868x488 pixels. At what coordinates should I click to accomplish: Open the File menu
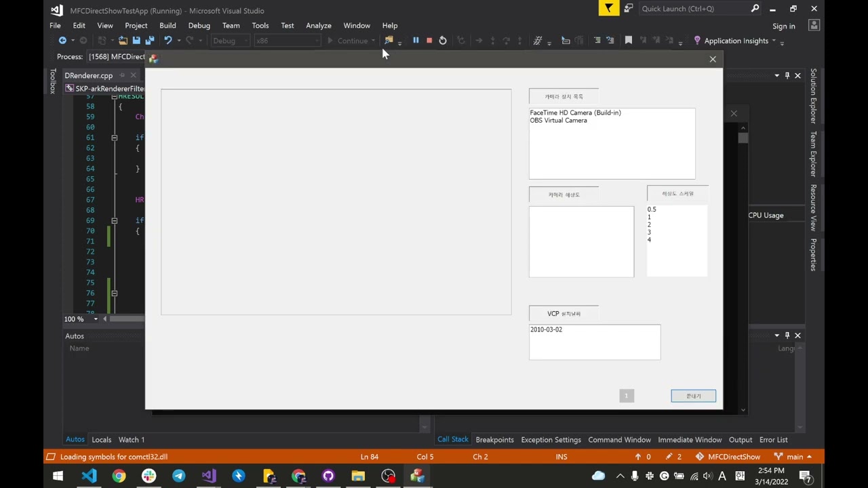[55, 26]
